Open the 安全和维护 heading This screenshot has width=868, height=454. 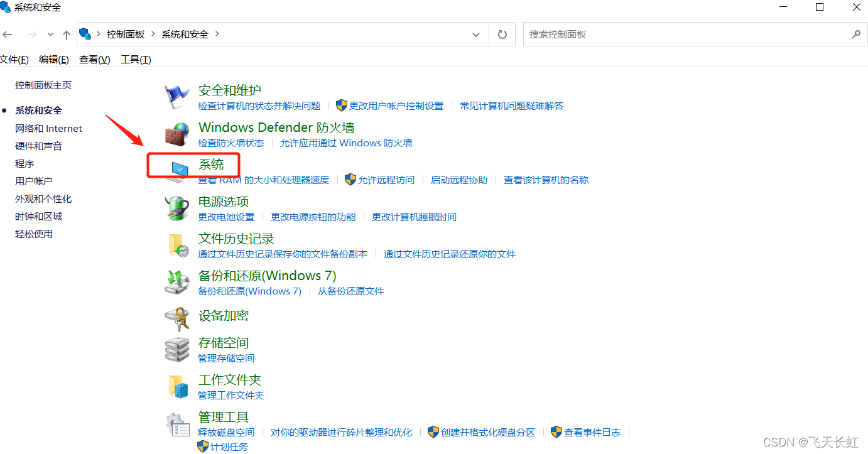click(x=230, y=90)
